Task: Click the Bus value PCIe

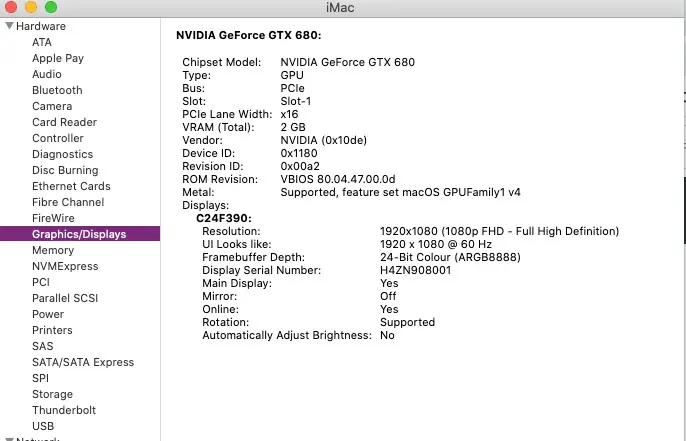Action: (x=292, y=88)
